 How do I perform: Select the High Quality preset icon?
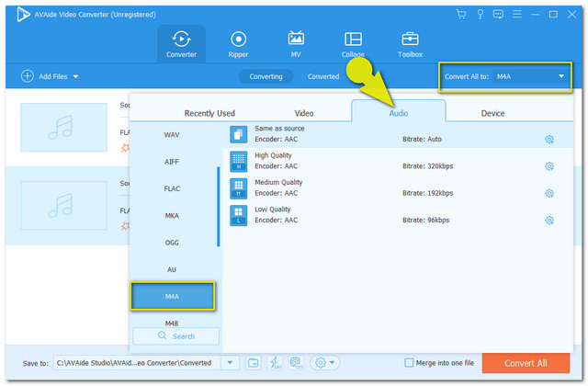pos(239,162)
